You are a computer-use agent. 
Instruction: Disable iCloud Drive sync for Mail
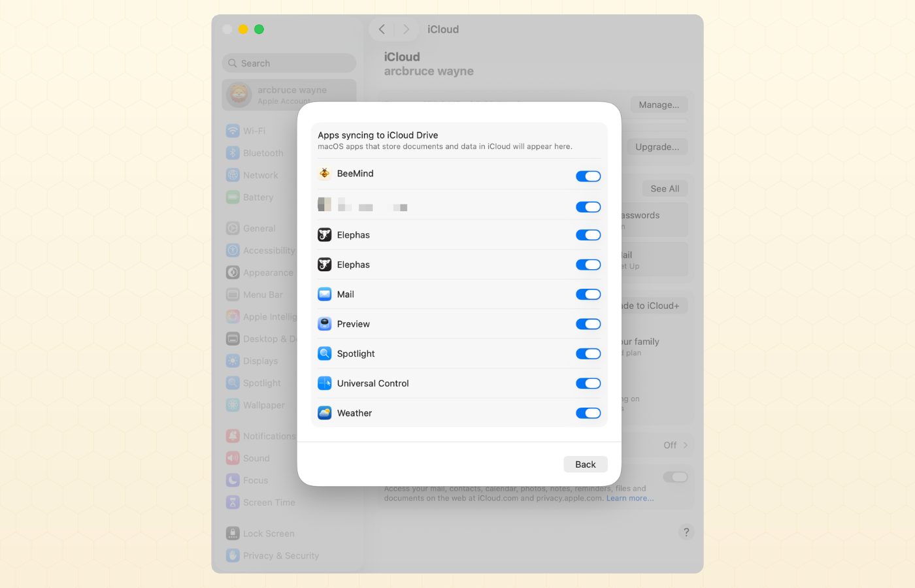588,295
